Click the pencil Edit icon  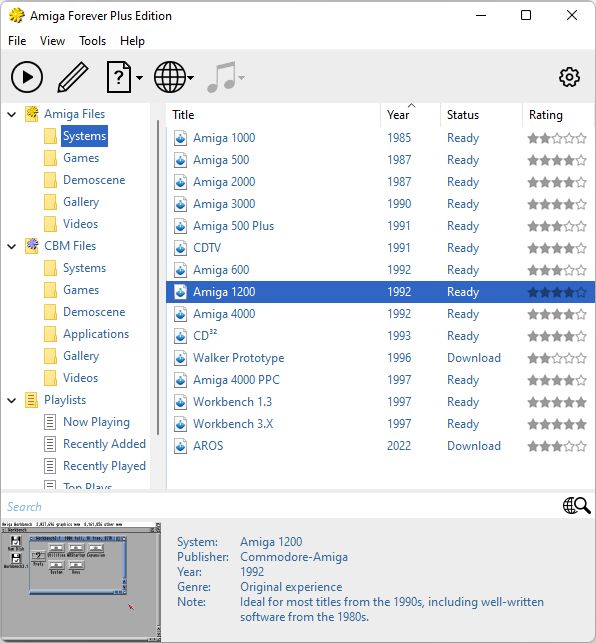pyautogui.click(x=73, y=77)
